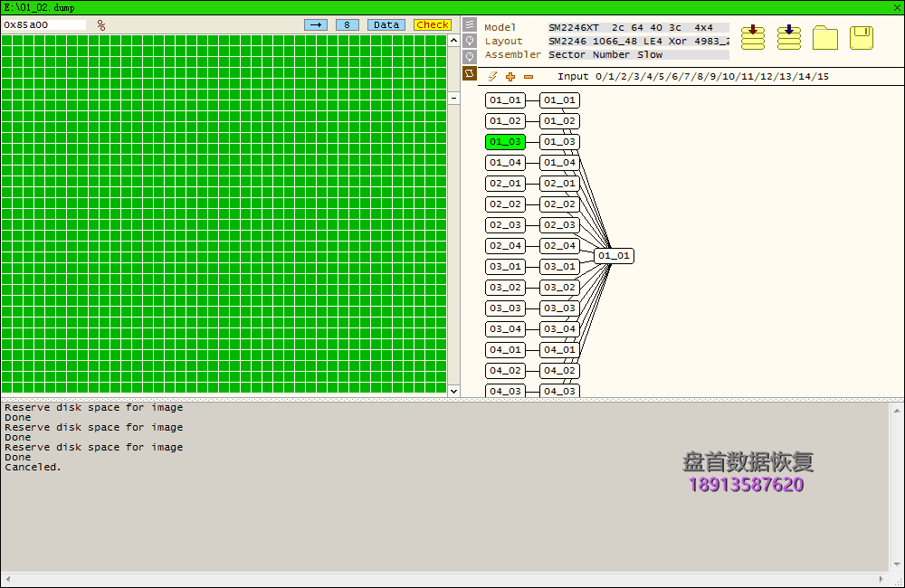Select middle-column node 04_02

(x=559, y=371)
